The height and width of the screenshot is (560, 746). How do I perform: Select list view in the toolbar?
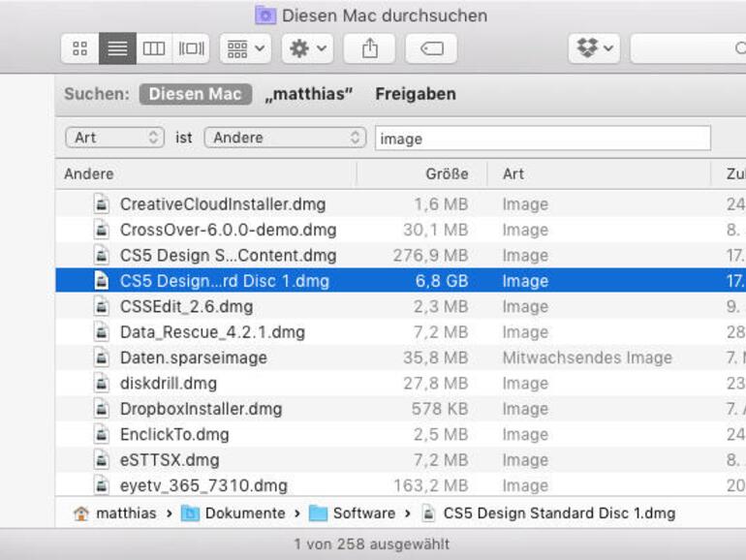pos(117,48)
